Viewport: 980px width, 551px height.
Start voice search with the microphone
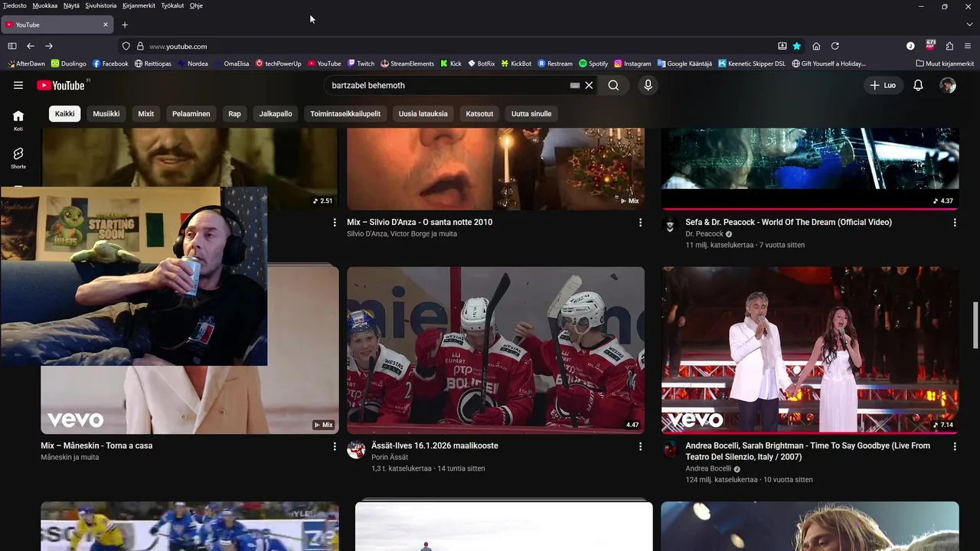pyautogui.click(x=648, y=85)
